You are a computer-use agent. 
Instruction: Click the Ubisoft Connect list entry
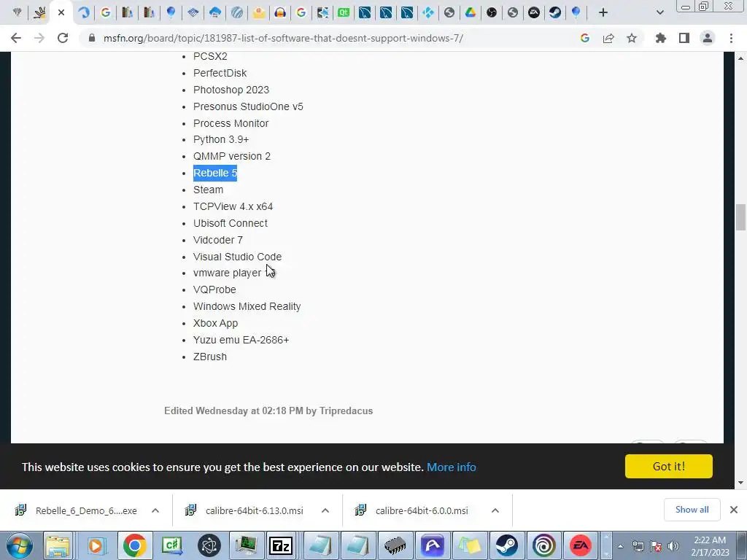230,223
